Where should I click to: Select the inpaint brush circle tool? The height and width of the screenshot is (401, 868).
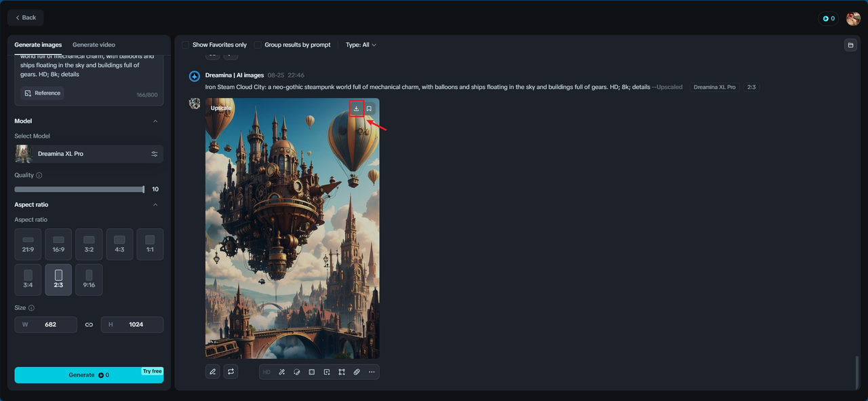point(296,372)
